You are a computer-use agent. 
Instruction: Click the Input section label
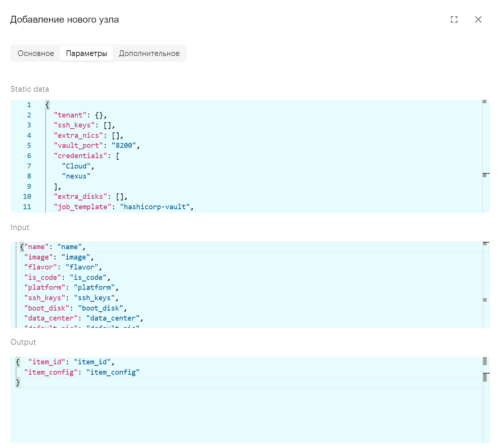pos(20,227)
